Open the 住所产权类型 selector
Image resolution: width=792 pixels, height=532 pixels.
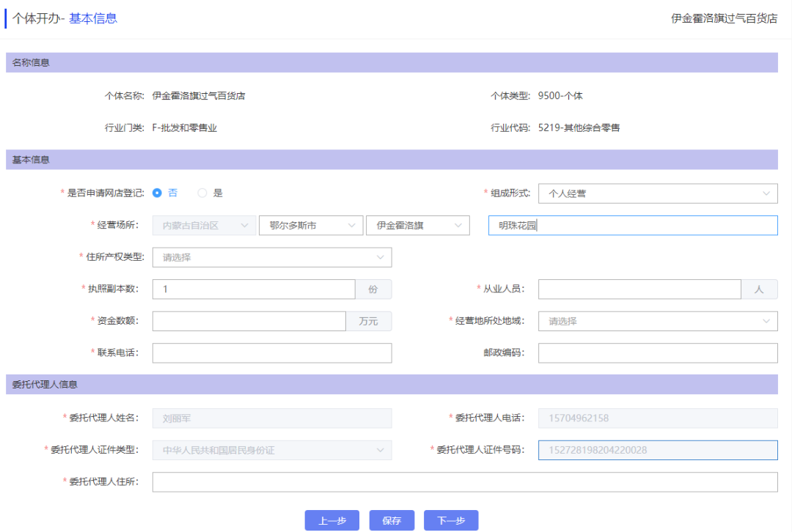272,257
